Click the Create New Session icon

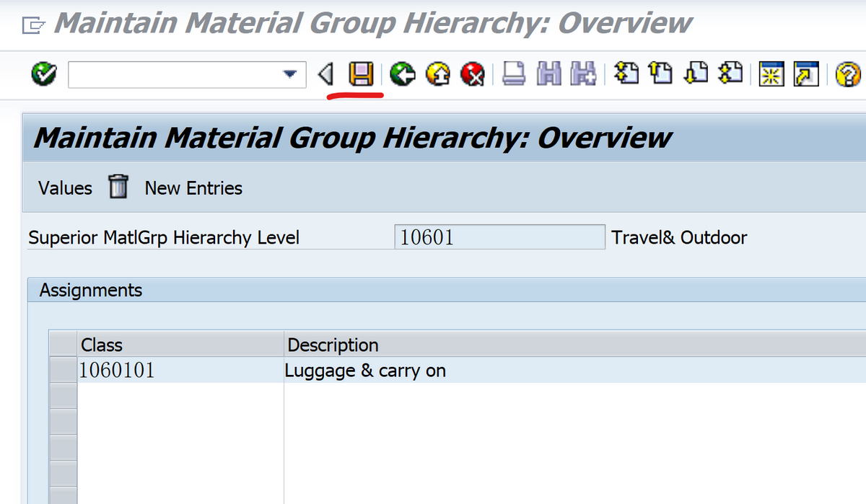point(771,74)
